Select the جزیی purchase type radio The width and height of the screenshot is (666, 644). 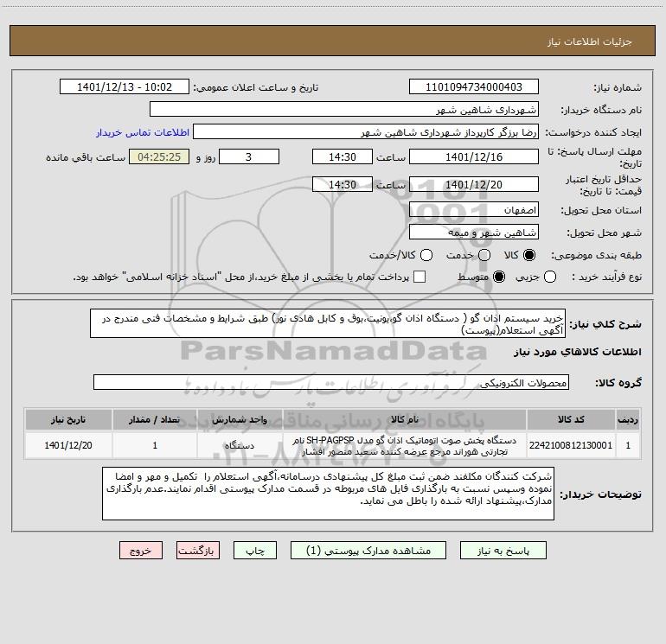coord(550,277)
